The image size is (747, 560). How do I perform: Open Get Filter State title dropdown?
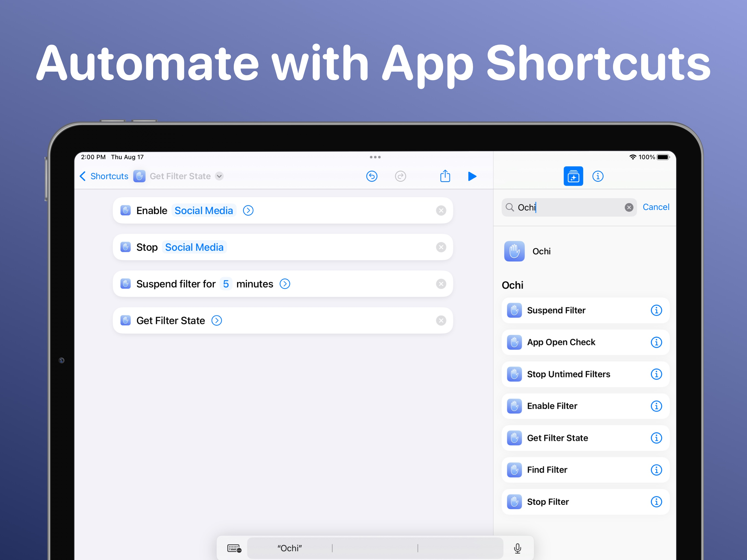(219, 176)
